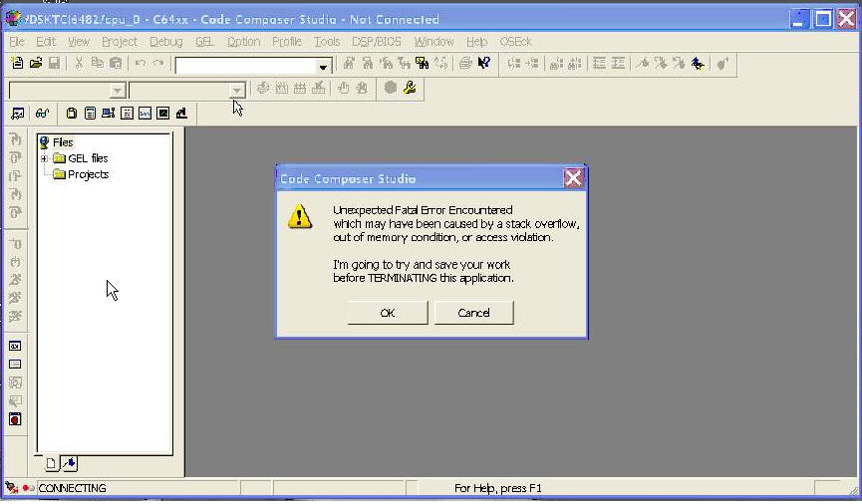Expand the GEL files tree node
862x504 pixels.
tap(44, 158)
